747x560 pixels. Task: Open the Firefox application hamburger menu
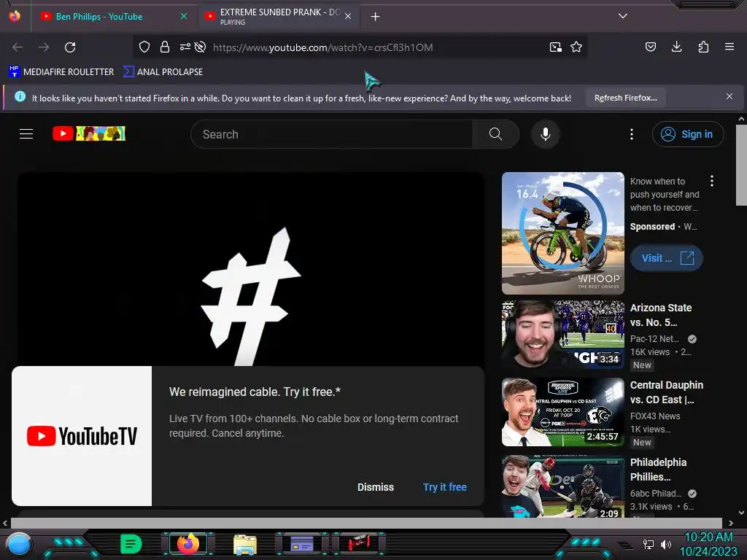click(729, 47)
